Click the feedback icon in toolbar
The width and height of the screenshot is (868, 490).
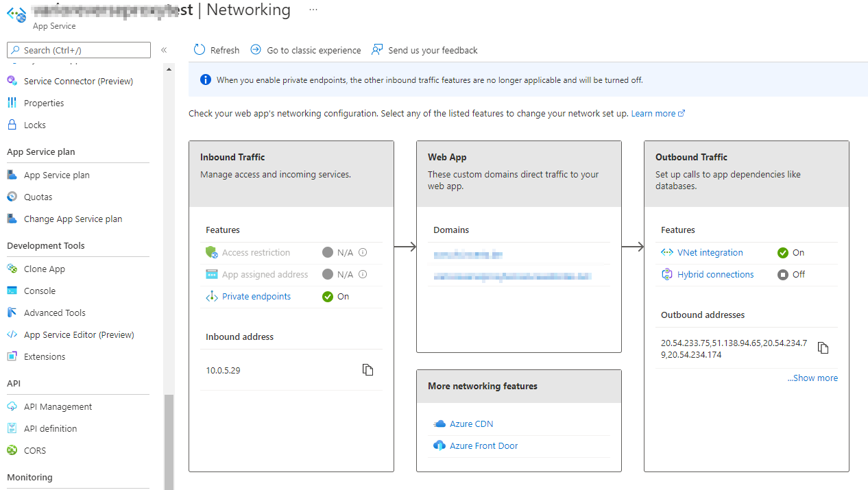tap(377, 50)
